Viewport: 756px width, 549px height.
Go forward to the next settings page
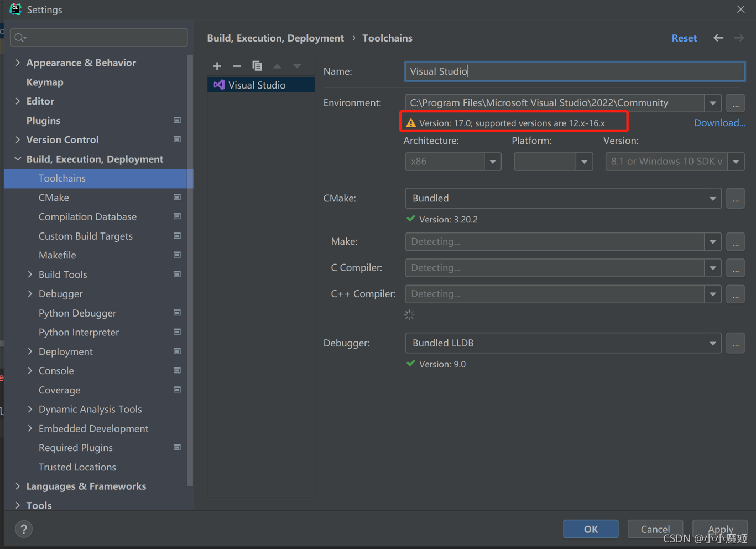(739, 38)
